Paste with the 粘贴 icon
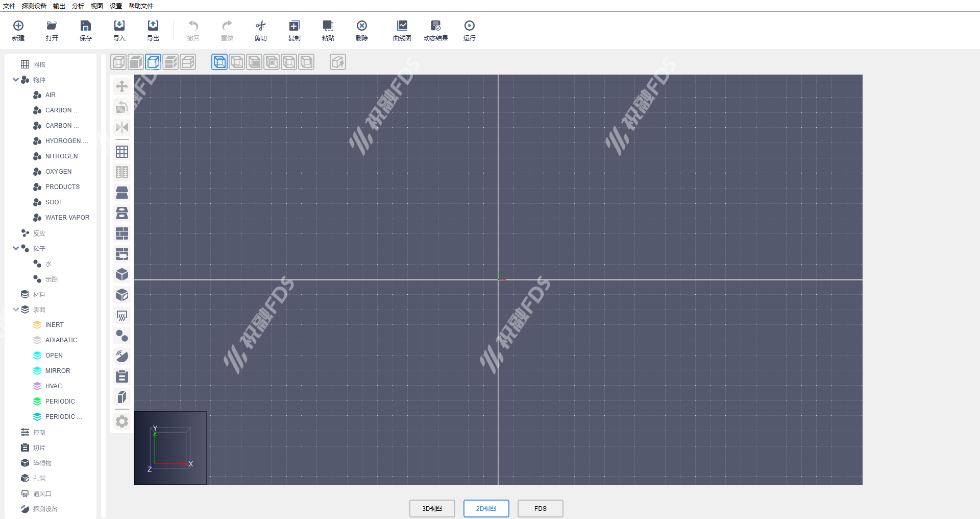The image size is (980, 519). [x=328, y=31]
